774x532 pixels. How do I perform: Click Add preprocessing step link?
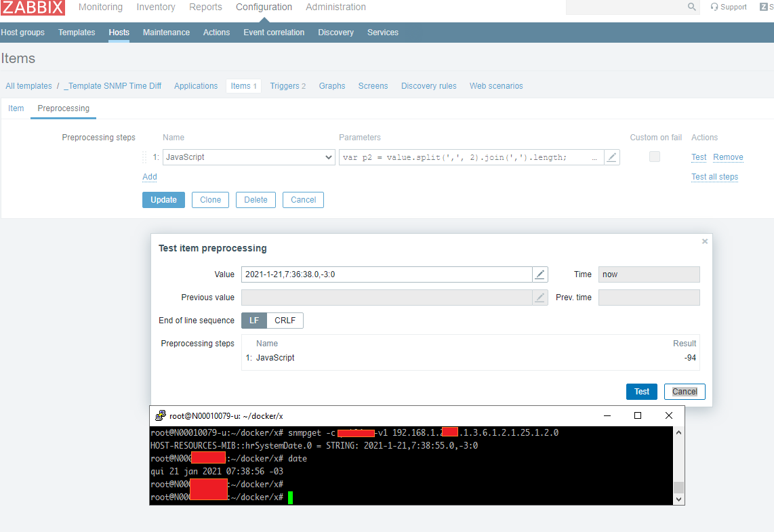click(x=150, y=177)
